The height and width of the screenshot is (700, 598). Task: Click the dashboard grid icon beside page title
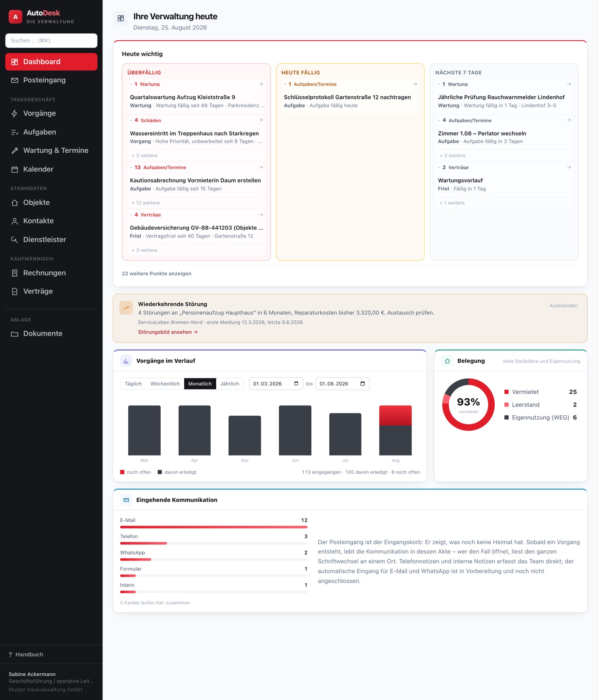(121, 18)
